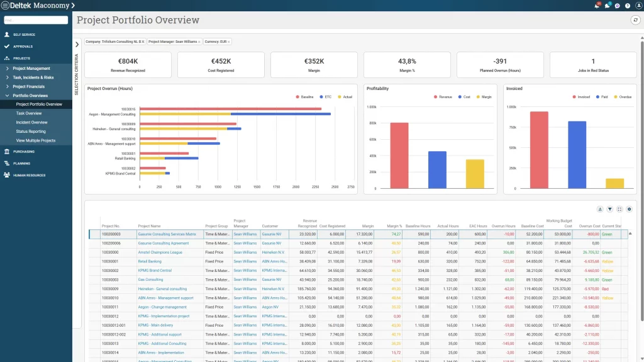The height and width of the screenshot is (362, 644).
Task: Toggle the hamburger main menu
Action: point(5,5)
